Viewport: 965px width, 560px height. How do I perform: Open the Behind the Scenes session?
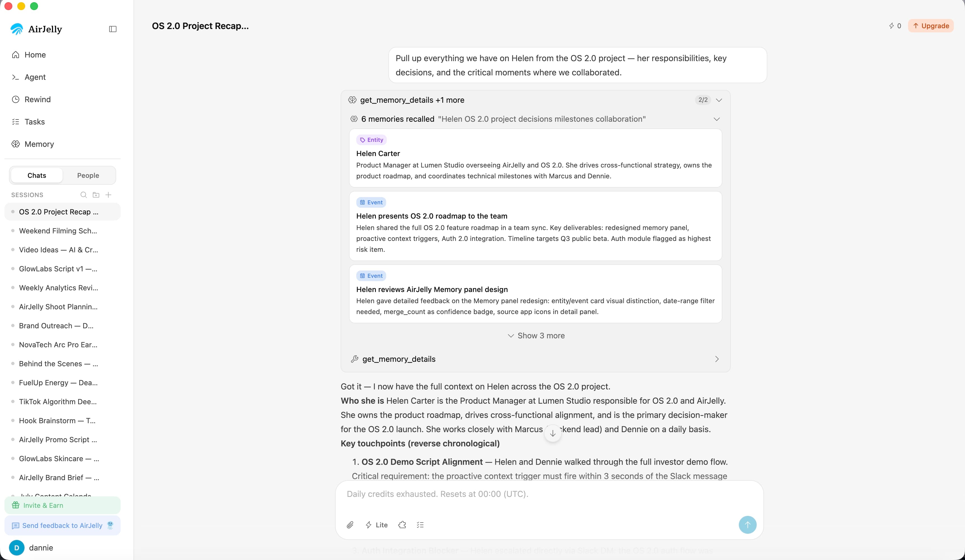pyautogui.click(x=63, y=364)
